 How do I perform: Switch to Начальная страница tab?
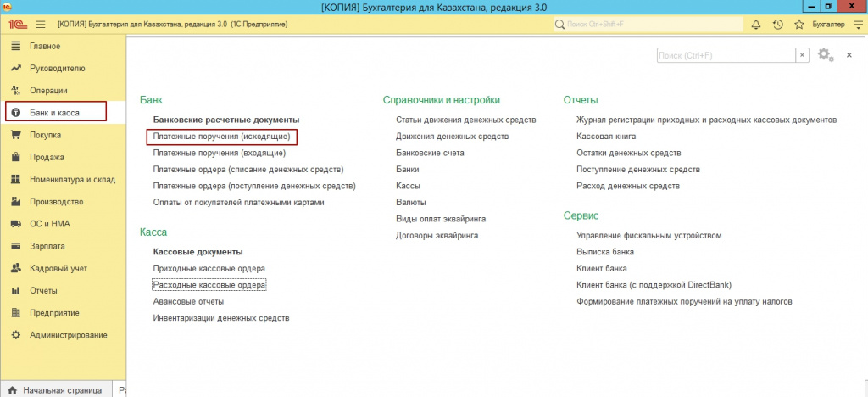tap(55, 390)
